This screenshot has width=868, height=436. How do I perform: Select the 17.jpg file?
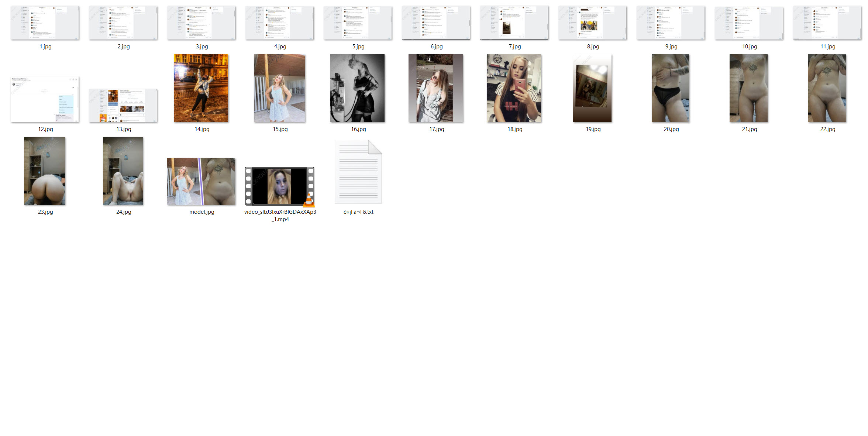(436, 88)
